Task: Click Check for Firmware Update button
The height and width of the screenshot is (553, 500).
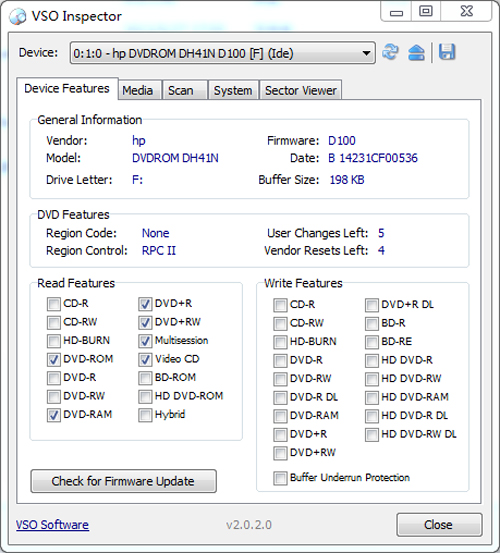Action: click(x=123, y=481)
